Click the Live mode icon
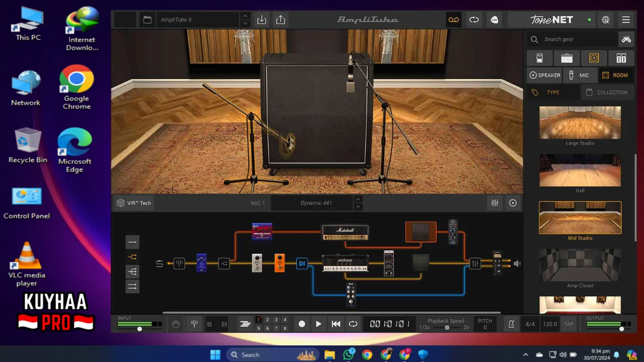The image size is (644, 362). (x=495, y=20)
